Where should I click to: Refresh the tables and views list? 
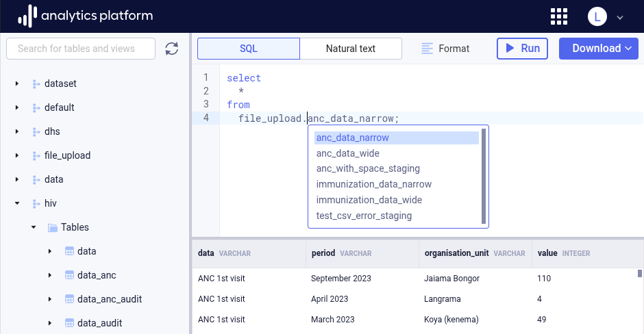[x=172, y=49]
